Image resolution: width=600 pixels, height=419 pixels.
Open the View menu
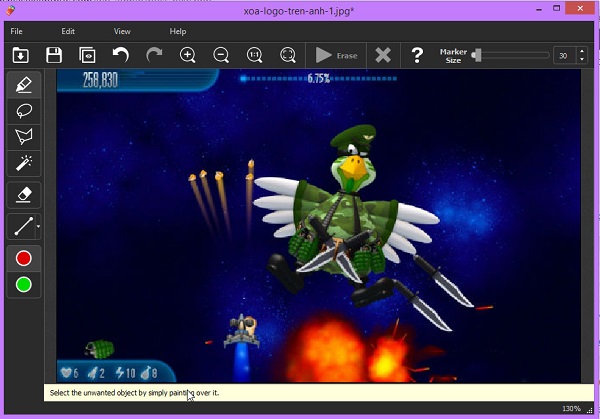click(122, 31)
